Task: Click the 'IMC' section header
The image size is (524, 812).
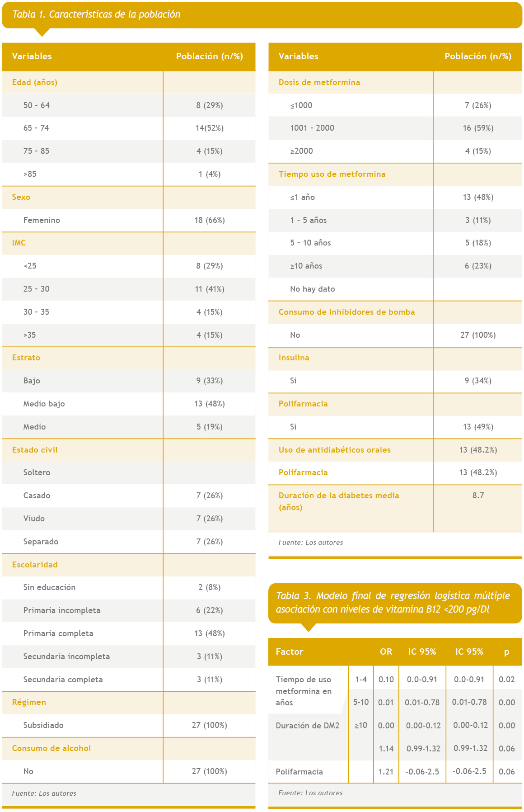Action: [19, 243]
